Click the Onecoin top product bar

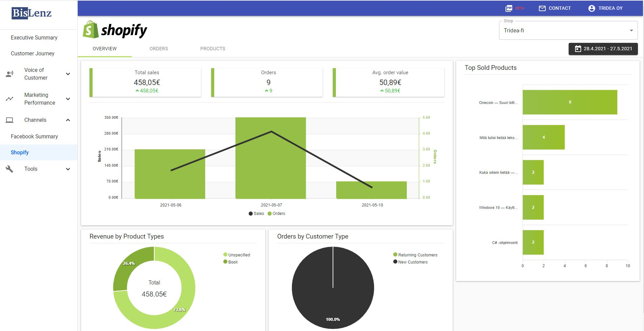(x=570, y=102)
